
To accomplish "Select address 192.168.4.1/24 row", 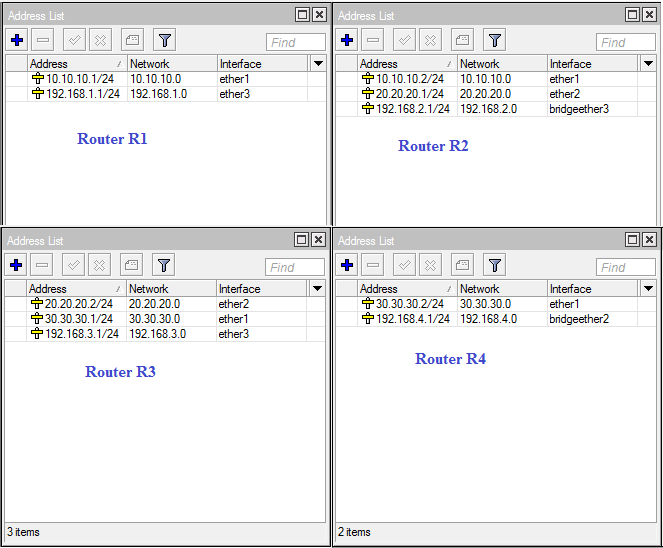I will pyautogui.click(x=496, y=319).
